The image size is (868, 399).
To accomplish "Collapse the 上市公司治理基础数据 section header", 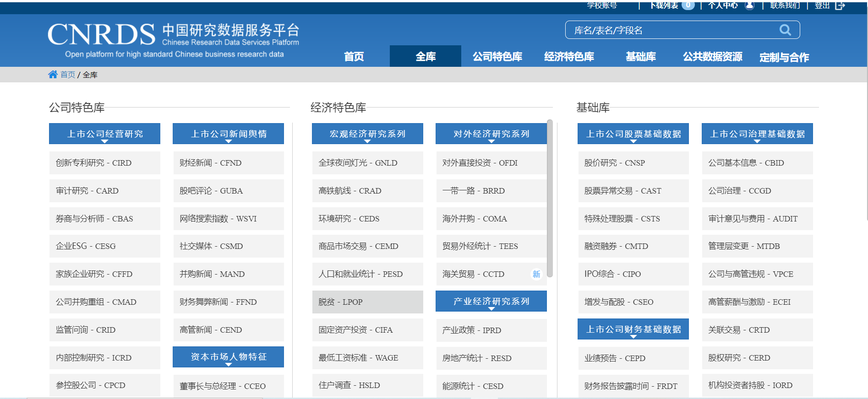I will 757,134.
